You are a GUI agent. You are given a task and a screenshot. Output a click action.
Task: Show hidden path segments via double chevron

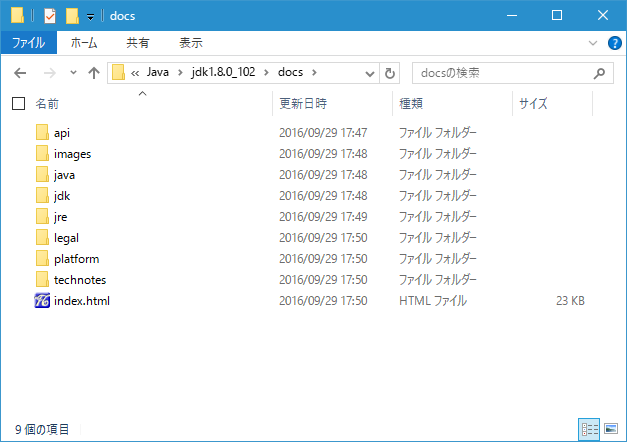coord(135,73)
